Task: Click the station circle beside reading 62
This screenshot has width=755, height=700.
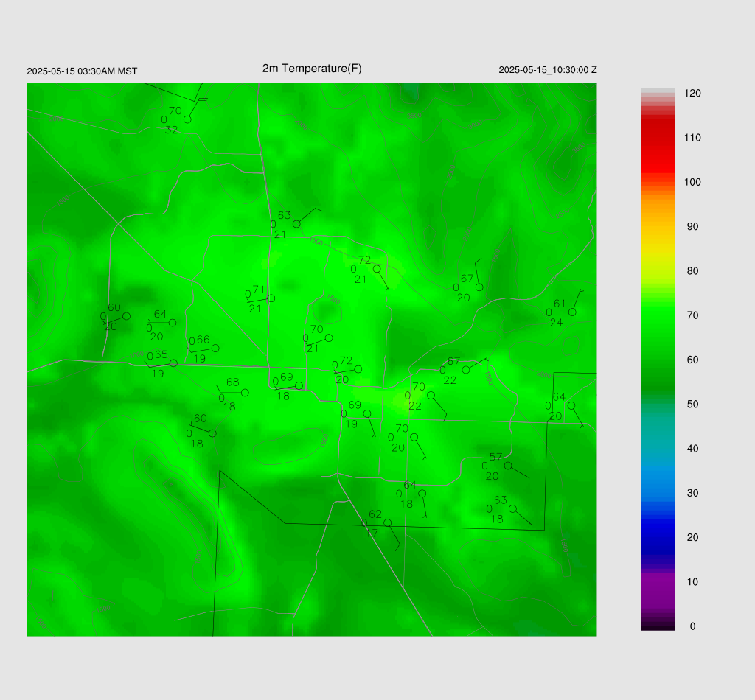Action: [x=388, y=523]
